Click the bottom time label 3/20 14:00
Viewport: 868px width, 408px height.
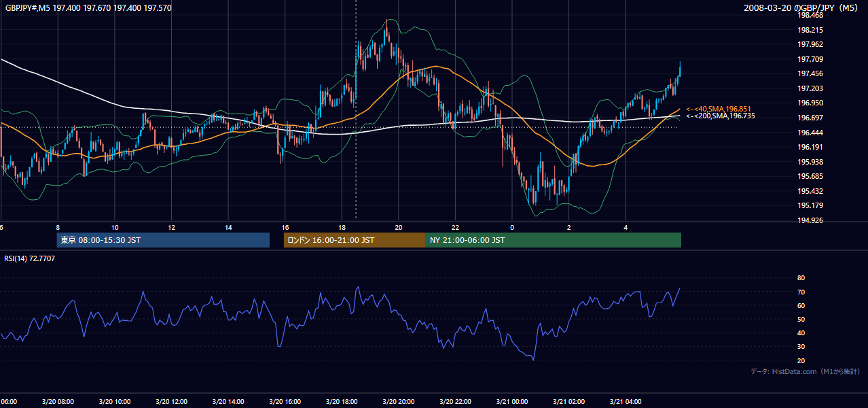[x=228, y=402]
